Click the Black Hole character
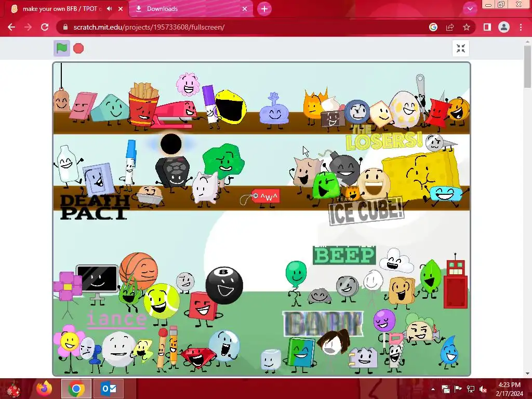This screenshot has height=399, width=532. click(171, 144)
